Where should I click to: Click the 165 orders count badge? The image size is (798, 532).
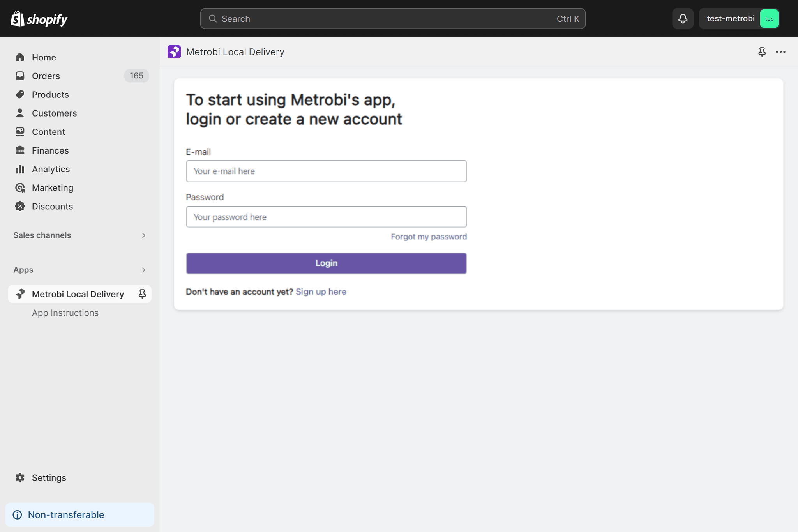[x=136, y=76]
